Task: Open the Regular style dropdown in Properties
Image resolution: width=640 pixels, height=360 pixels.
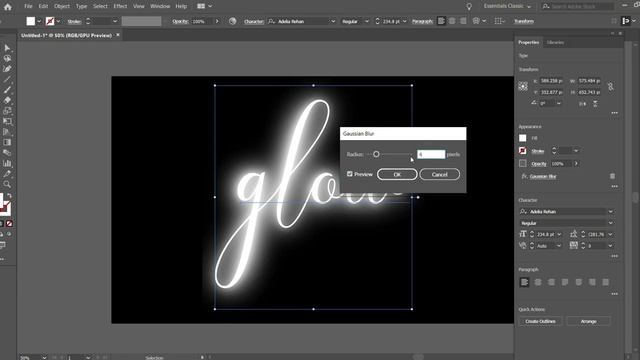Action: pyautogui.click(x=611, y=223)
